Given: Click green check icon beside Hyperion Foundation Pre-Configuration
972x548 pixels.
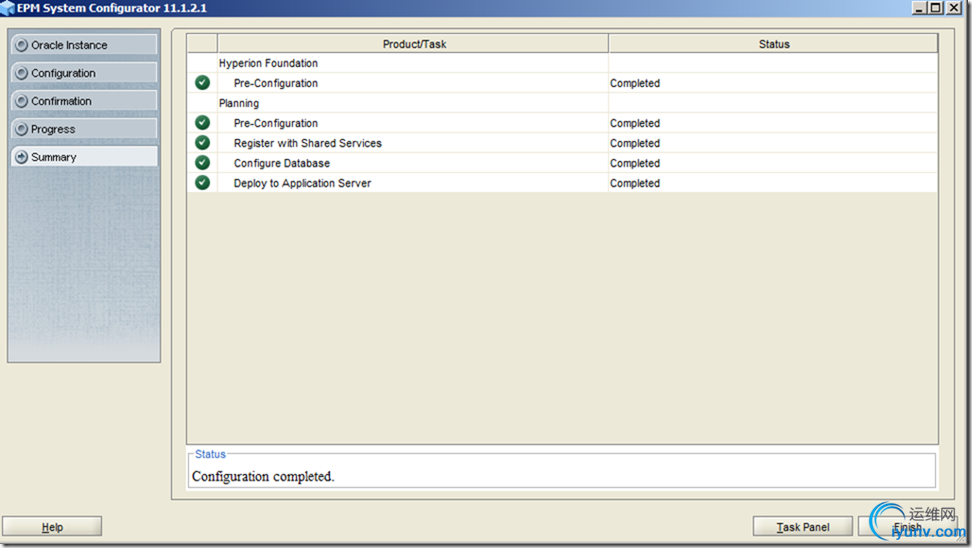Looking at the screenshot, I should pyautogui.click(x=202, y=82).
